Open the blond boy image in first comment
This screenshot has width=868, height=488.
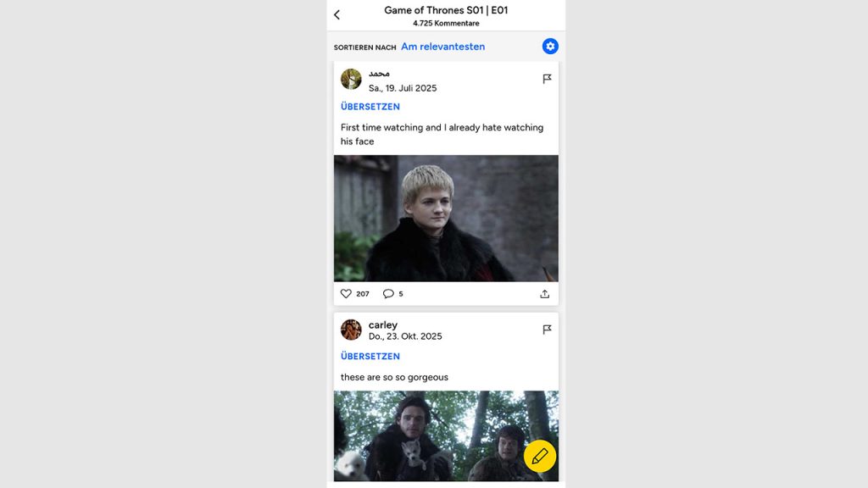click(x=446, y=219)
